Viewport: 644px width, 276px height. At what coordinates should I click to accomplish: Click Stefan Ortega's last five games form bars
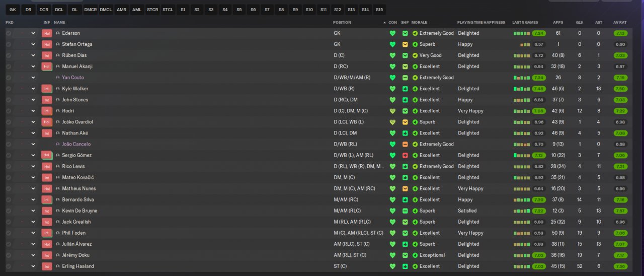tap(525, 44)
